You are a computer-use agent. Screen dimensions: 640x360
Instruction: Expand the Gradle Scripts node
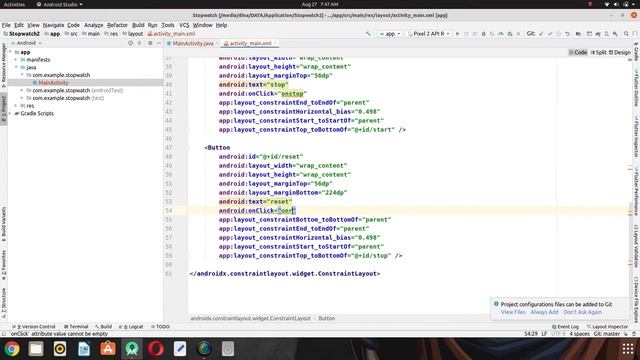pos(10,113)
